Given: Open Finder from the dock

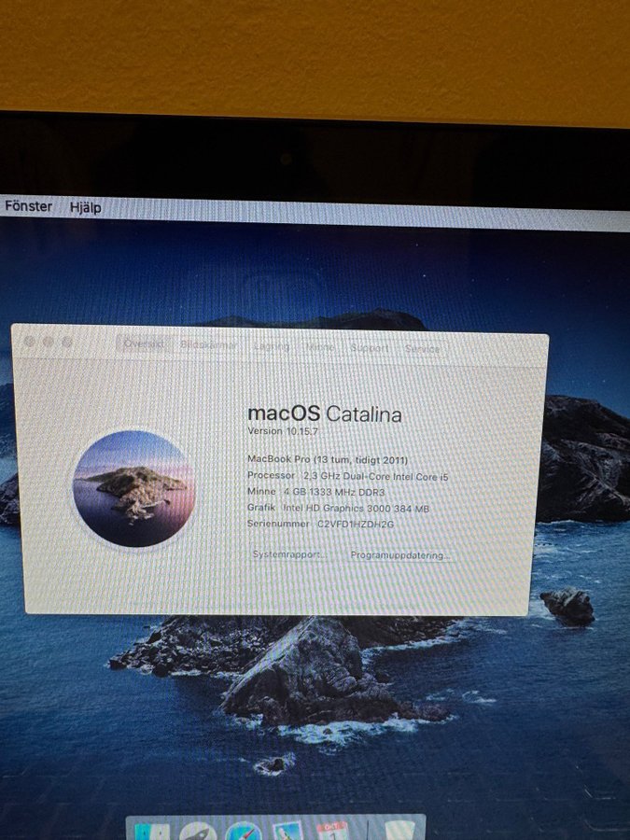Looking at the screenshot, I should [151, 832].
